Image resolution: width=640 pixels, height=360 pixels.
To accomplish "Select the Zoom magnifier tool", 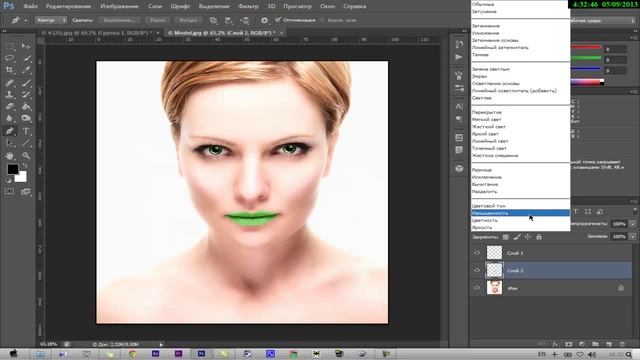I will [x=26, y=156].
